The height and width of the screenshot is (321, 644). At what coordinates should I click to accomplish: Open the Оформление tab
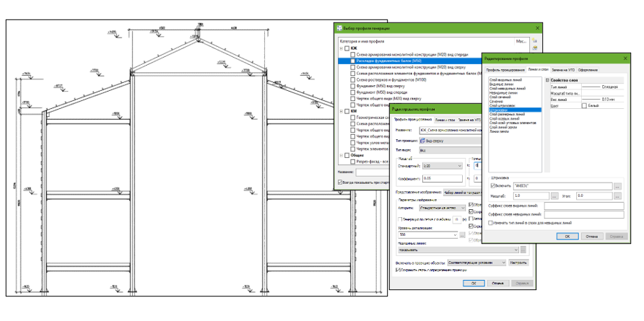(587, 69)
